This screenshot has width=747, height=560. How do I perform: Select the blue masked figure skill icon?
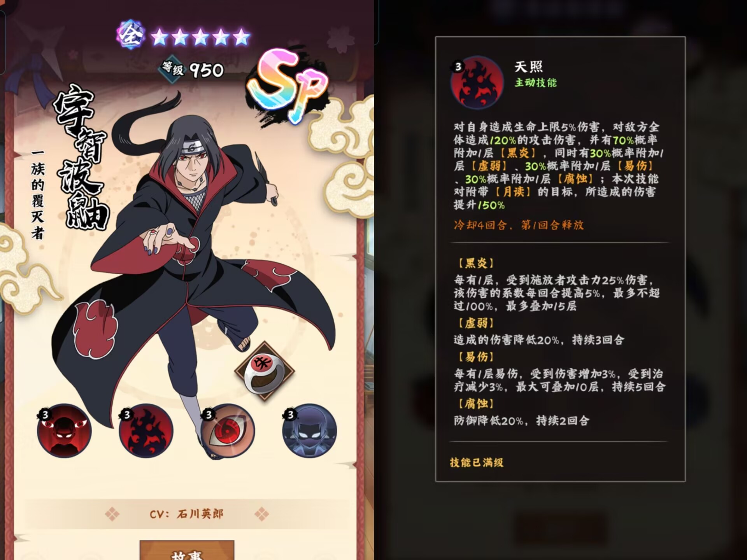point(309,430)
